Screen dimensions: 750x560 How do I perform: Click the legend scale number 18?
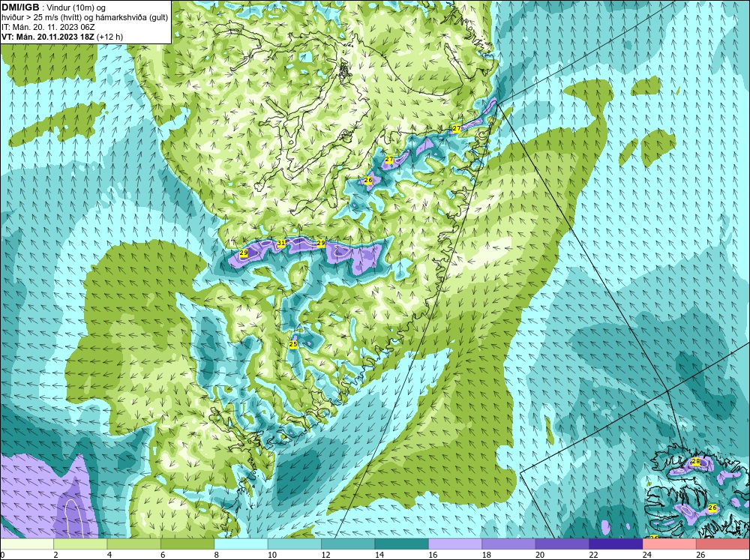tap(486, 555)
